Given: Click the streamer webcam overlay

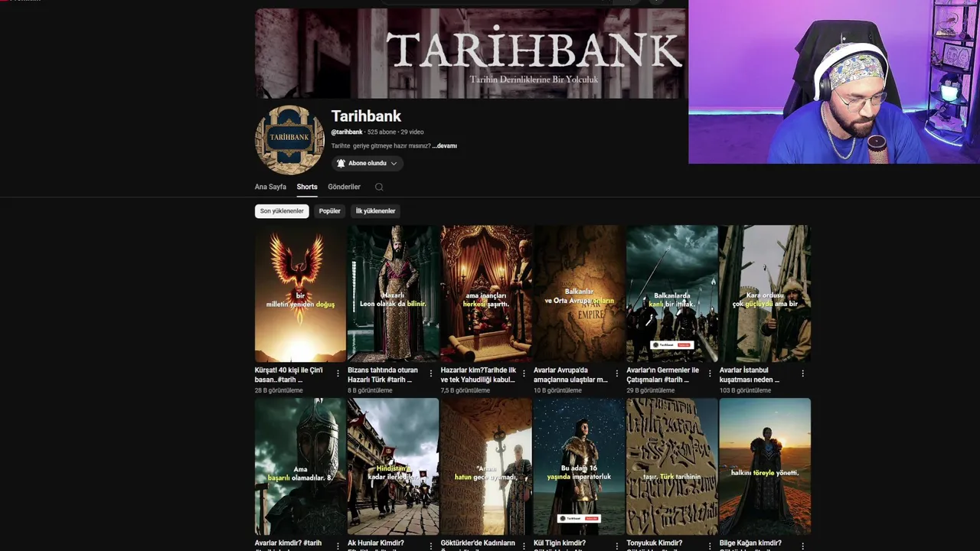Looking at the screenshot, I should pyautogui.click(x=834, y=82).
